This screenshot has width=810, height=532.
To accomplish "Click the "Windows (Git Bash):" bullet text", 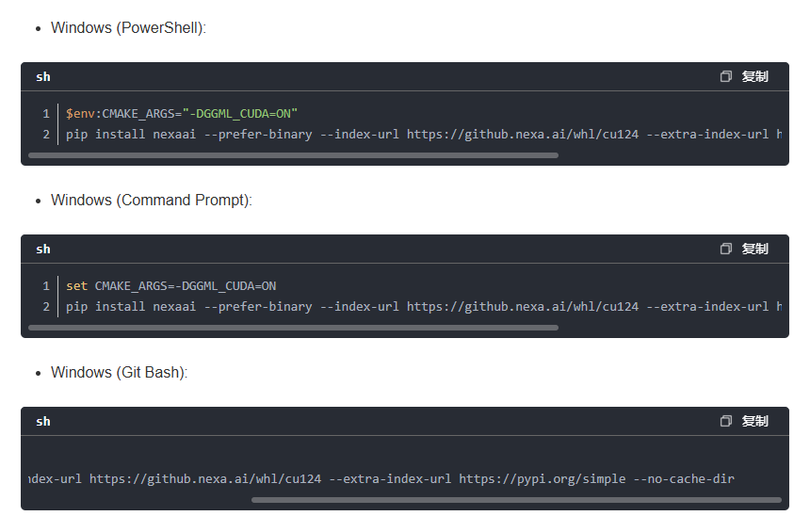I will pos(119,373).
